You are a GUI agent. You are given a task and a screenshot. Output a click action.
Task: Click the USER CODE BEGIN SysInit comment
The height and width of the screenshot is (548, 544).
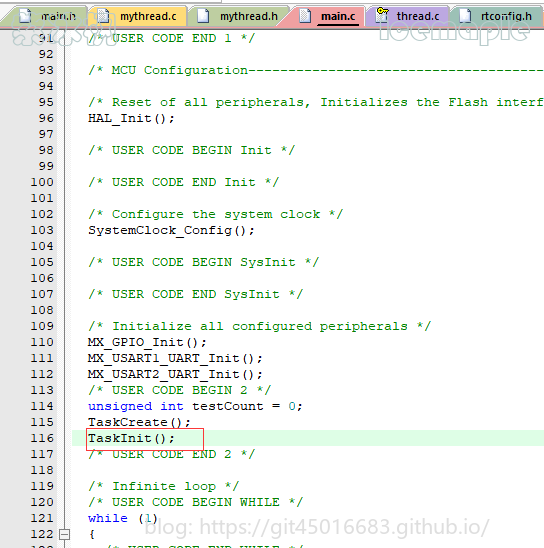click(x=203, y=262)
